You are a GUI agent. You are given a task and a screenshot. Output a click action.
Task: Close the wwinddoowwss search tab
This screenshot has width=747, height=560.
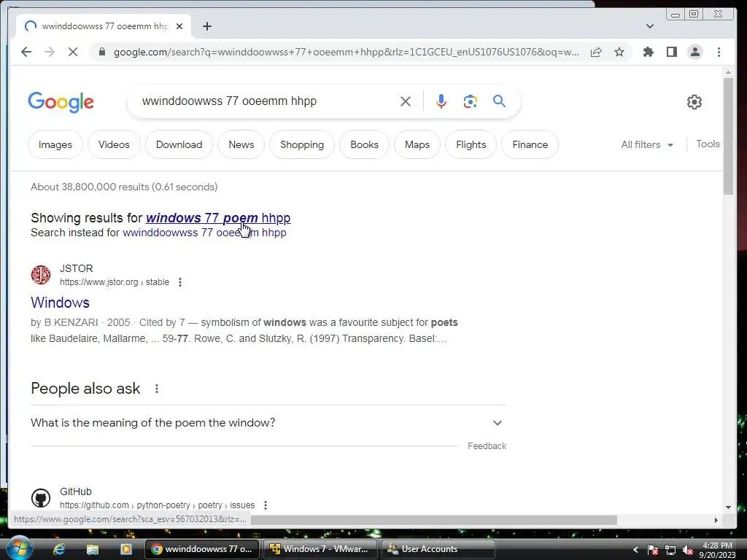coord(179,26)
